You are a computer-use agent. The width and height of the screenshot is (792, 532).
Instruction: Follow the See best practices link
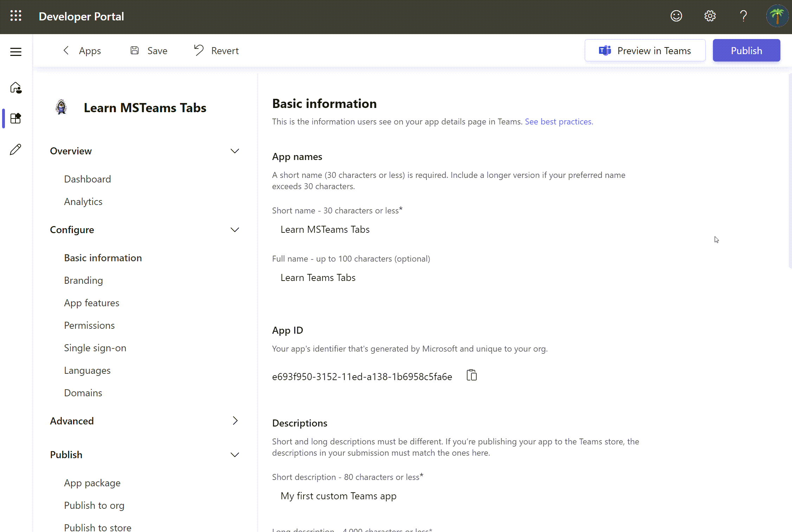point(559,122)
